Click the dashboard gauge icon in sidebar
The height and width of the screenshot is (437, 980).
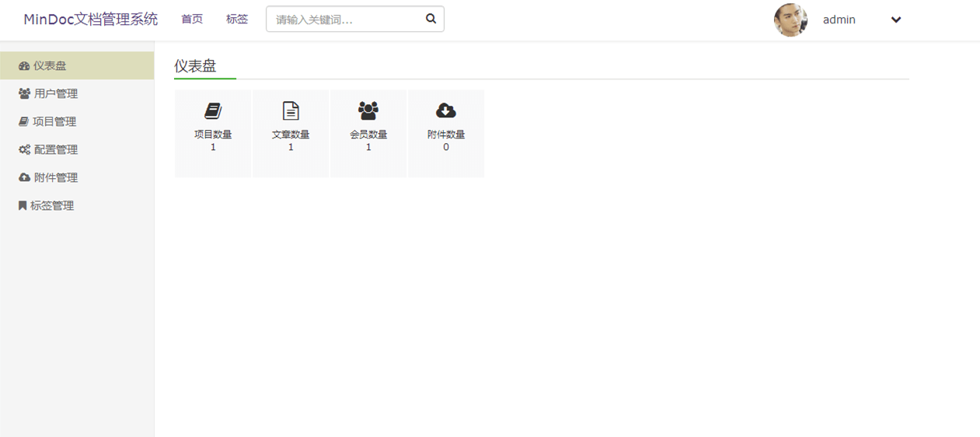(x=24, y=66)
